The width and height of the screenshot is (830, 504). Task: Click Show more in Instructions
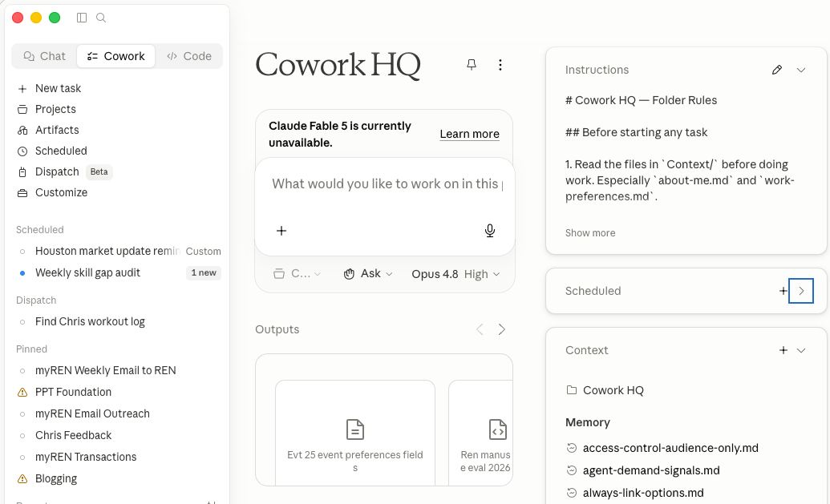point(590,233)
